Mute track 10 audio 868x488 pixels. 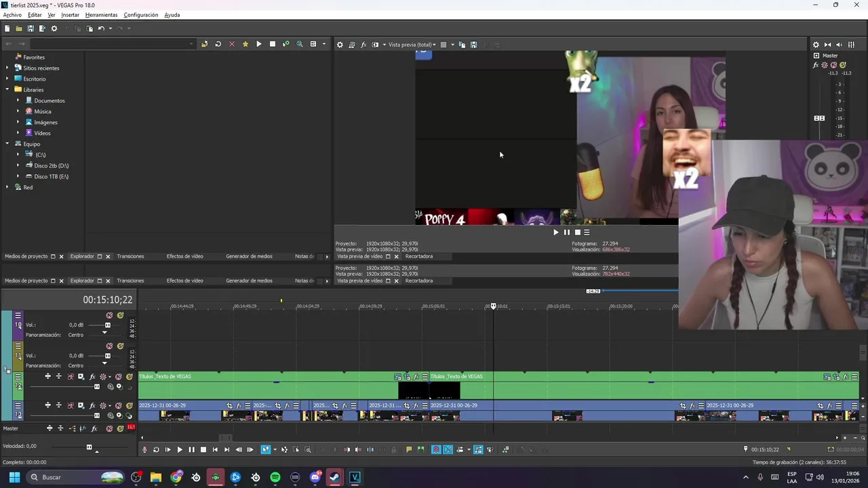(x=109, y=316)
